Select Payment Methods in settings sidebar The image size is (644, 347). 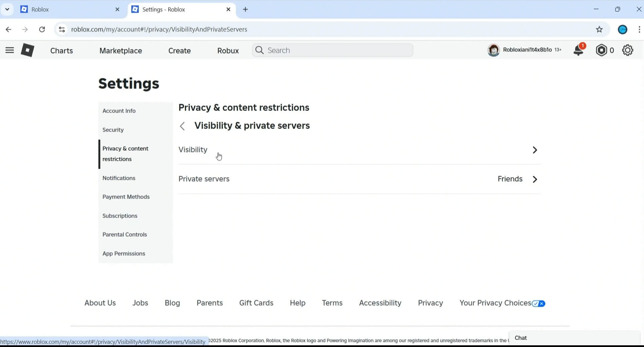pos(136,197)
